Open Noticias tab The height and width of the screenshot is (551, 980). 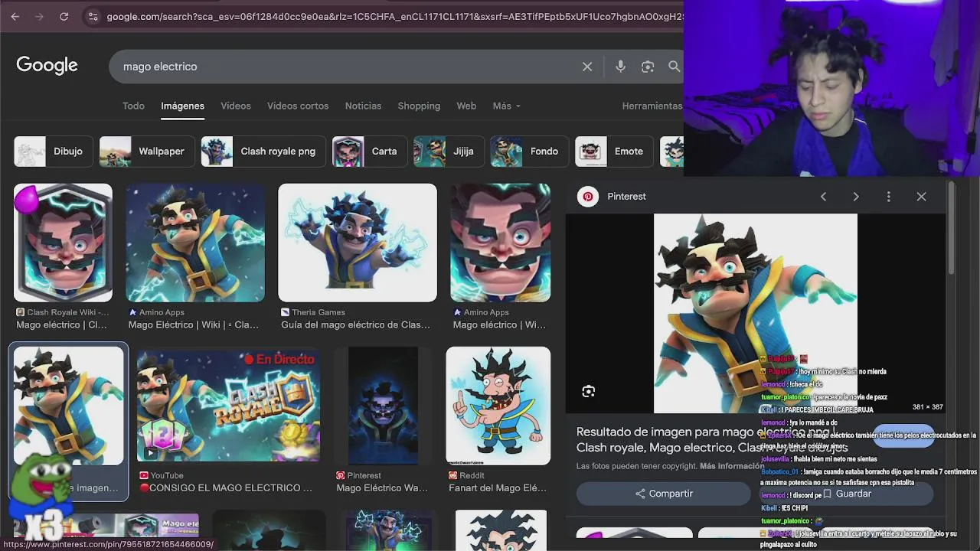[363, 106]
